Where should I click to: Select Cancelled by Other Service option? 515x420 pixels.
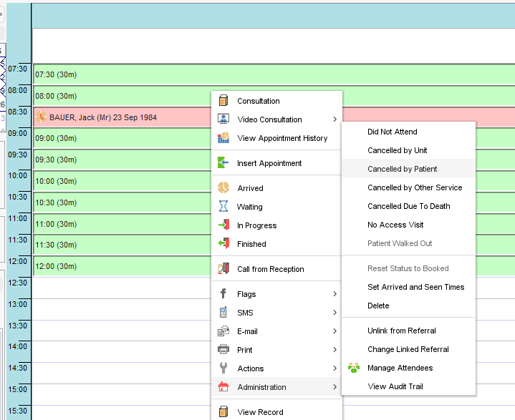click(x=408, y=187)
